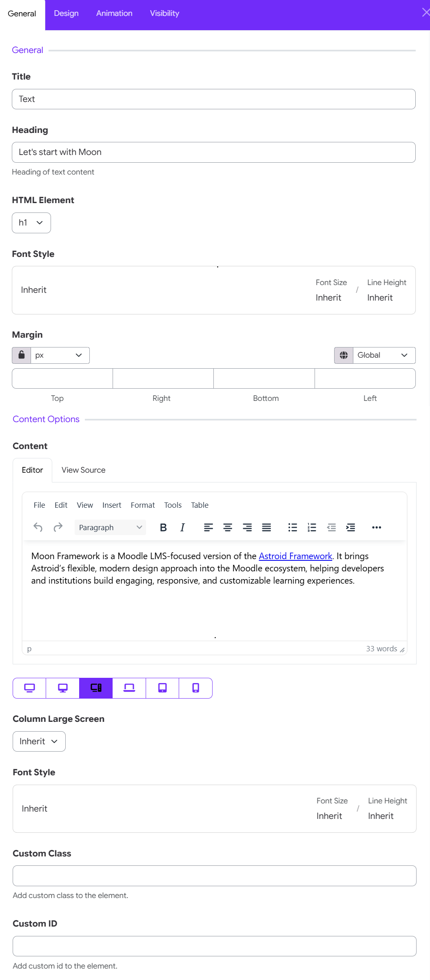Click upper Font Style's Font Size Inherit value
This screenshot has width=430, height=980.
(328, 298)
